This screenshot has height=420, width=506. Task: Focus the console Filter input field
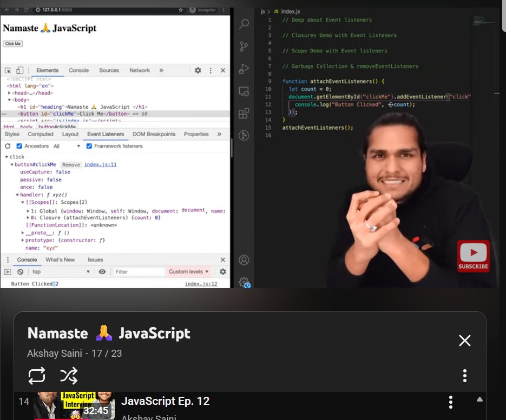click(x=139, y=272)
